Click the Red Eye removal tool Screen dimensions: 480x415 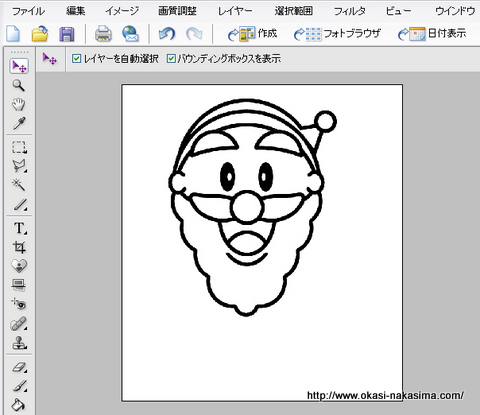pos(19,304)
